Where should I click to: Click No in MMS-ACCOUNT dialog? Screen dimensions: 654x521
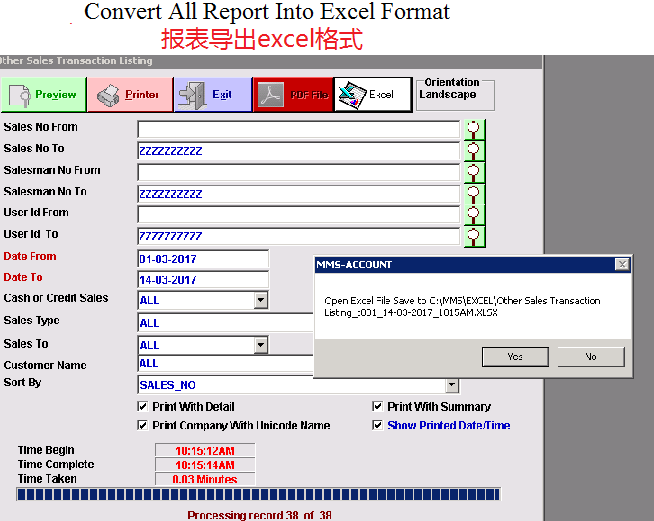click(590, 356)
